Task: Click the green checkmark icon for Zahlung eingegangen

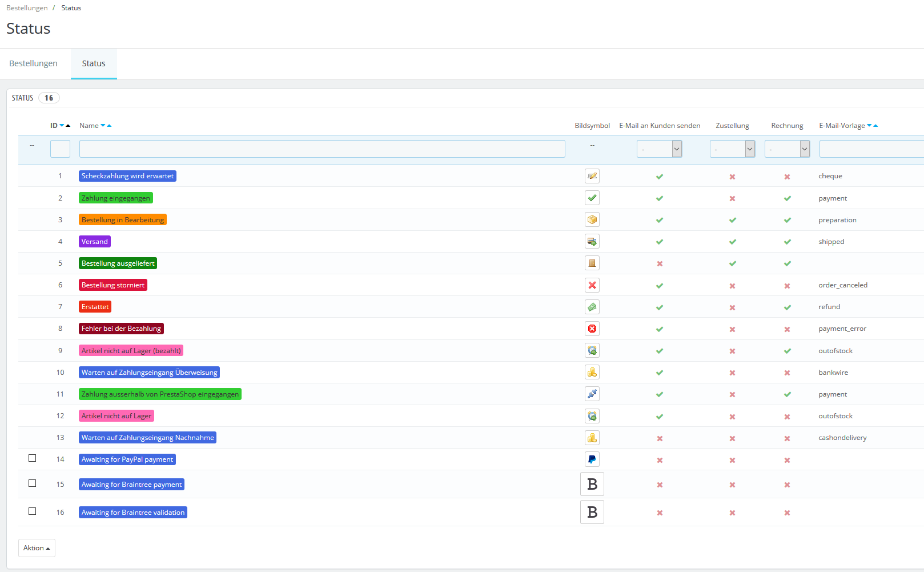Action: coord(592,198)
